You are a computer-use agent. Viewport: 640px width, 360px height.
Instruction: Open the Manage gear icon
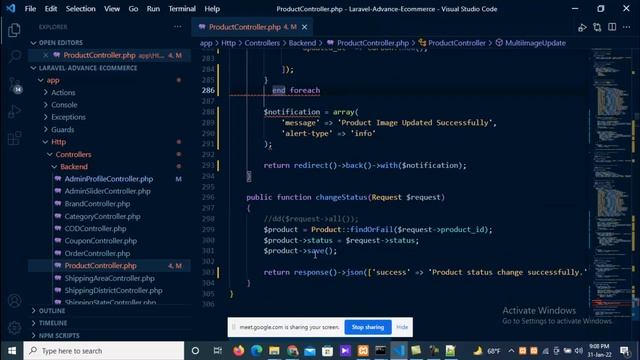pos(14,327)
